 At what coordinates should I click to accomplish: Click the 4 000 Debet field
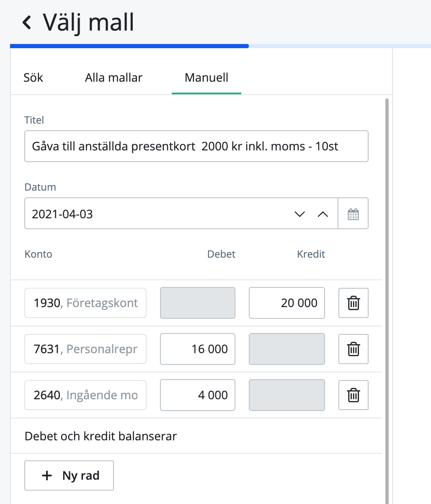point(197,395)
